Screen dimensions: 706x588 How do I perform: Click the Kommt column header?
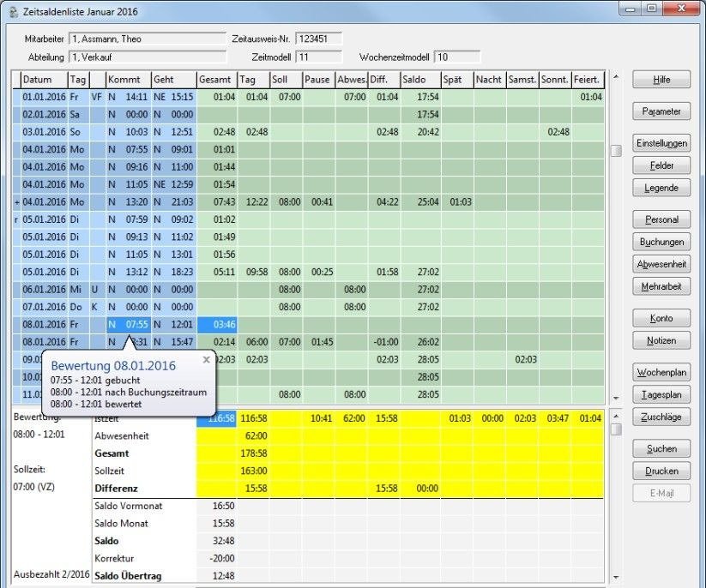129,80
